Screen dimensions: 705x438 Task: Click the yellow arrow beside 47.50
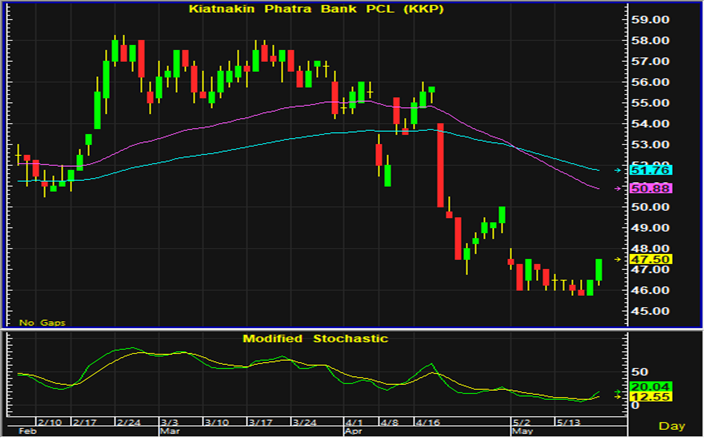click(618, 259)
